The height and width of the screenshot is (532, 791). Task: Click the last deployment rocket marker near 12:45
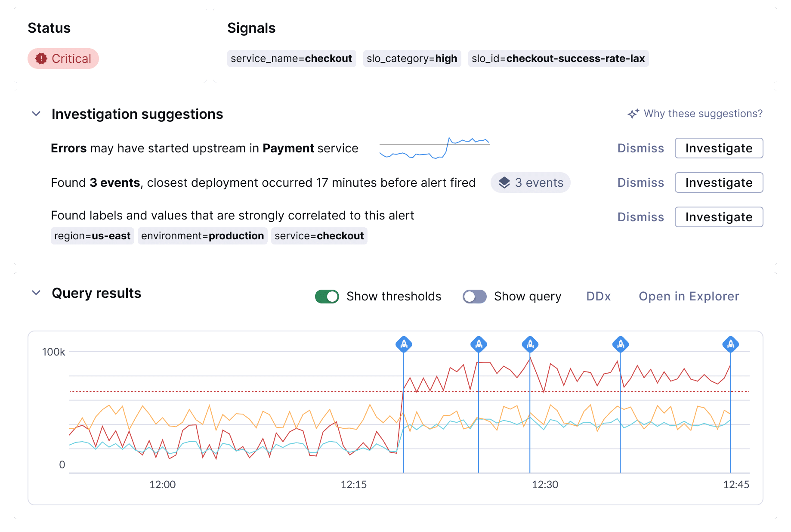point(730,344)
